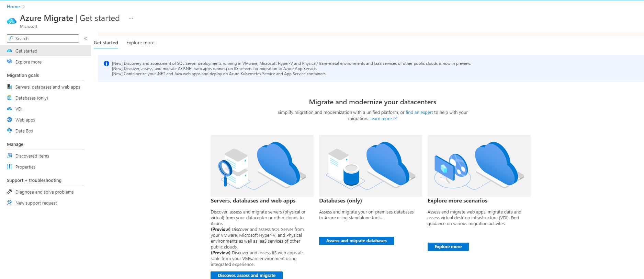Click the blue Explore more button
The width and height of the screenshot is (644, 279).
(448, 247)
